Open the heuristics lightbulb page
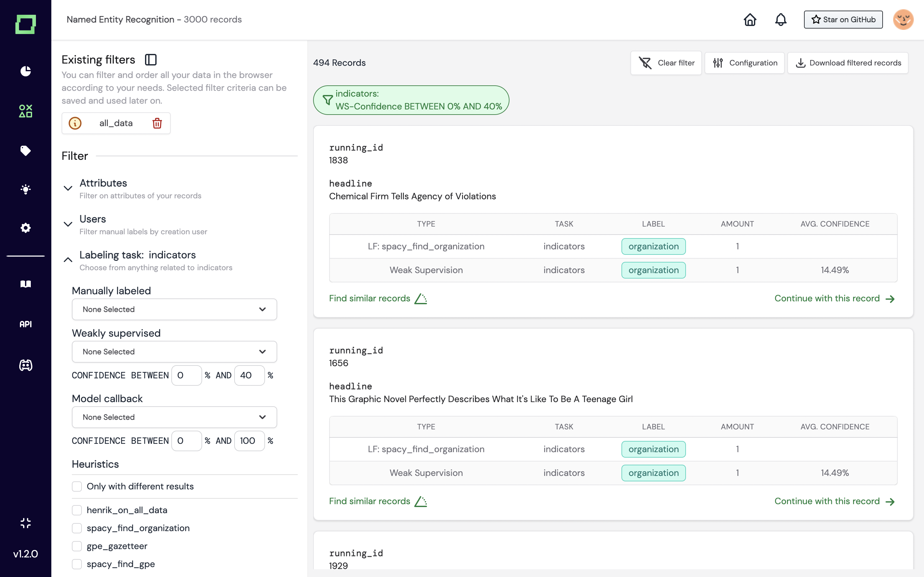Screen dimensions: 924x577 (x=26, y=189)
